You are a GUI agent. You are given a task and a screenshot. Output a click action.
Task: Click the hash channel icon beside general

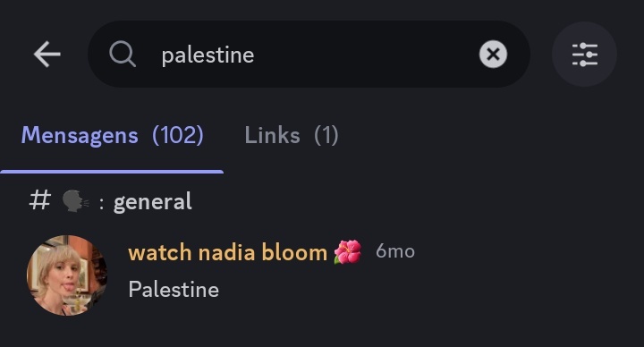40,200
